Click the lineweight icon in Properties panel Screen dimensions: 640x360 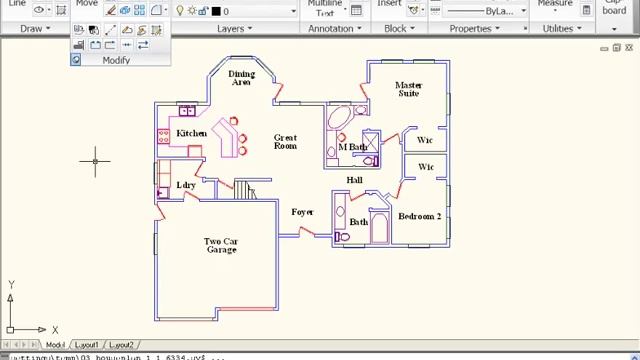click(435, 11)
